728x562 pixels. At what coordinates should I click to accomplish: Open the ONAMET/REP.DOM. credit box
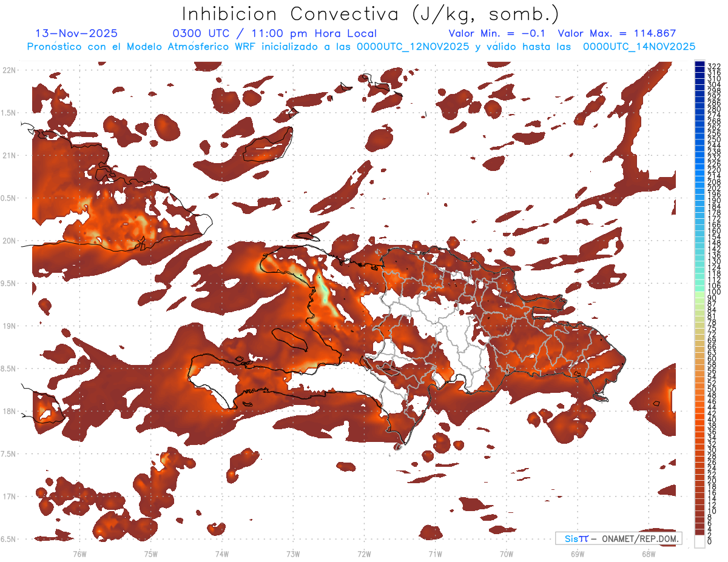pyautogui.click(x=619, y=538)
